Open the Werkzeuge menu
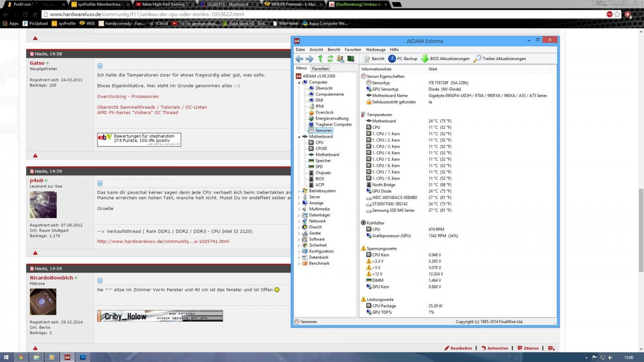Screen dimensions: 644x362 coord(376,50)
